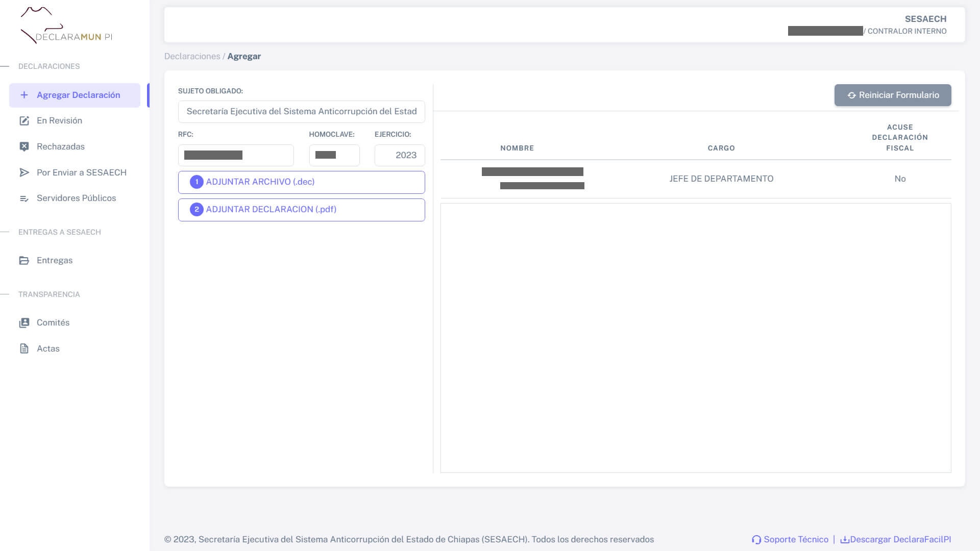Click the headset icon for Soporte Técnico

click(x=756, y=540)
